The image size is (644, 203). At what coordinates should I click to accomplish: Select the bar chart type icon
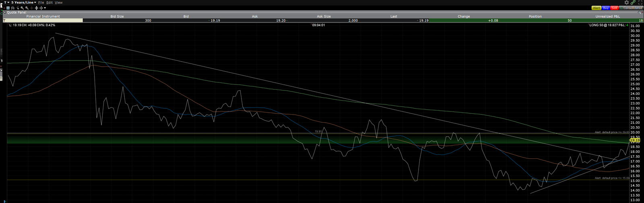(x=13, y=8)
